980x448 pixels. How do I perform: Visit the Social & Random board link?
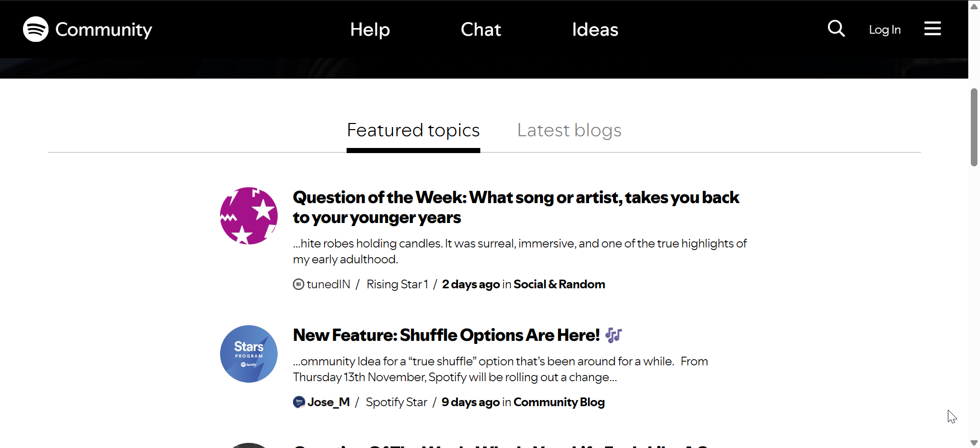pyautogui.click(x=559, y=284)
